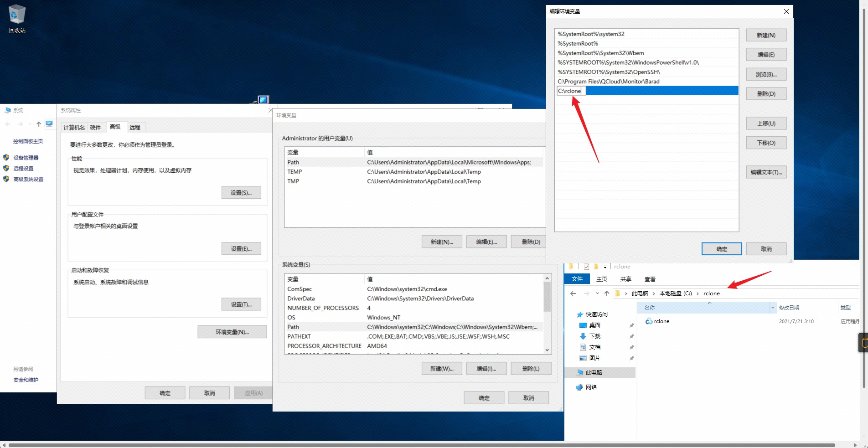The height and width of the screenshot is (448, 868).
Task: Switch to the Remote tab
Action: [x=135, y=128]
